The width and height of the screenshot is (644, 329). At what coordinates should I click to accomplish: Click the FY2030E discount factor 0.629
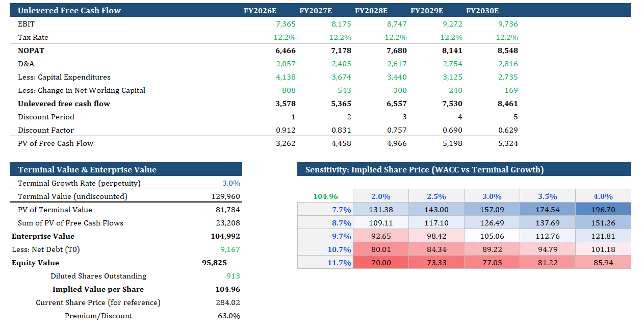pyautogui.click(x=508, y=130)
